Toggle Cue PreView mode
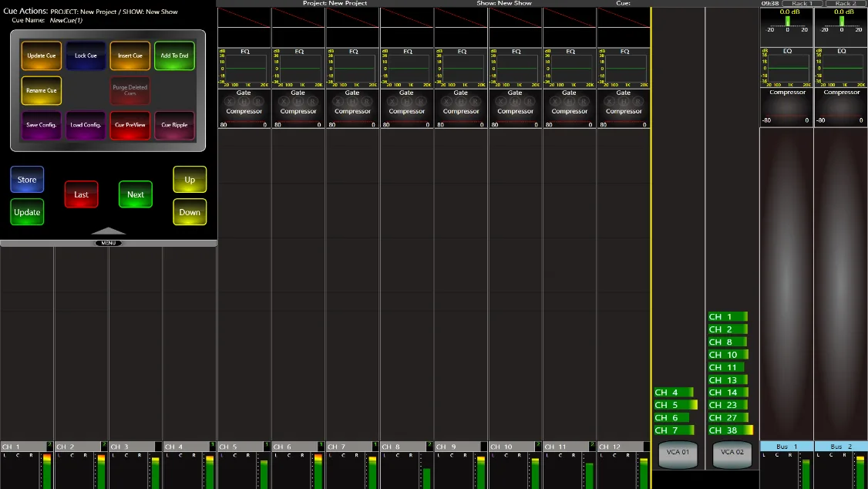Viewport: 868px width, 489px height. (130, 125)
